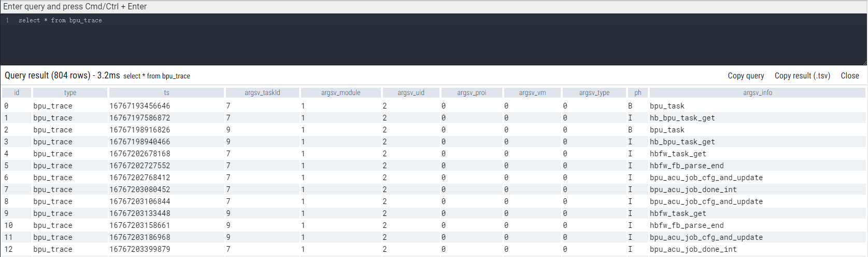Image resolution: width=868 pixels, height=257 pixels.
Task: Select the argsv_vm column header
Action: [532, 93]
